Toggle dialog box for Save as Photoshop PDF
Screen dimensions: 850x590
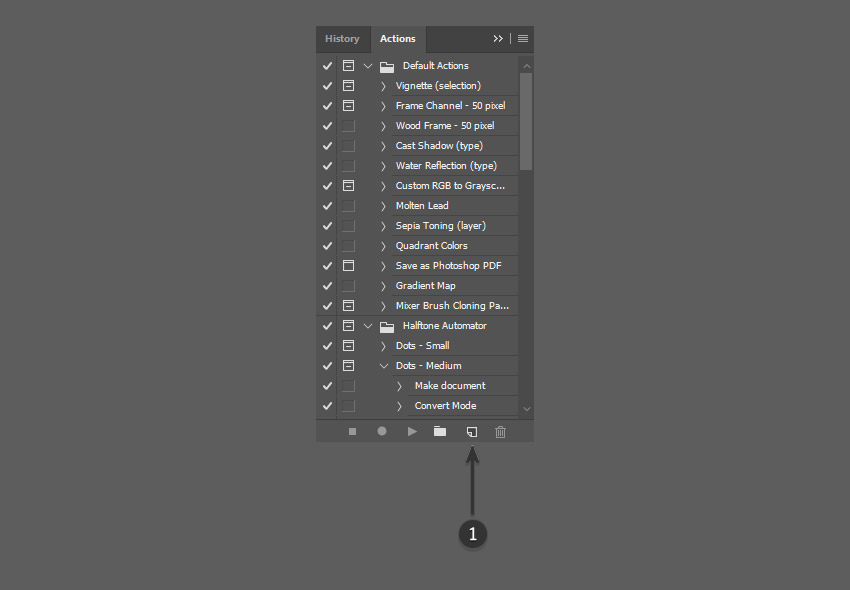click(x=349, y=266)
